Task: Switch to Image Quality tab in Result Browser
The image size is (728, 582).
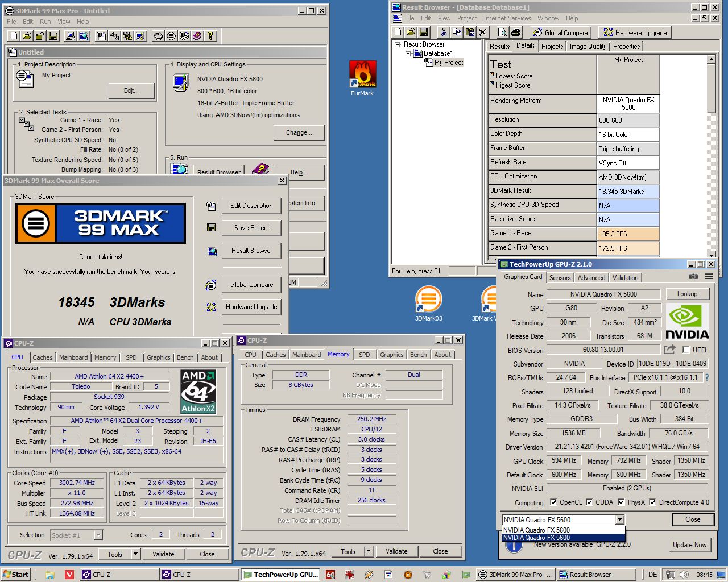Action: (588, 47)
